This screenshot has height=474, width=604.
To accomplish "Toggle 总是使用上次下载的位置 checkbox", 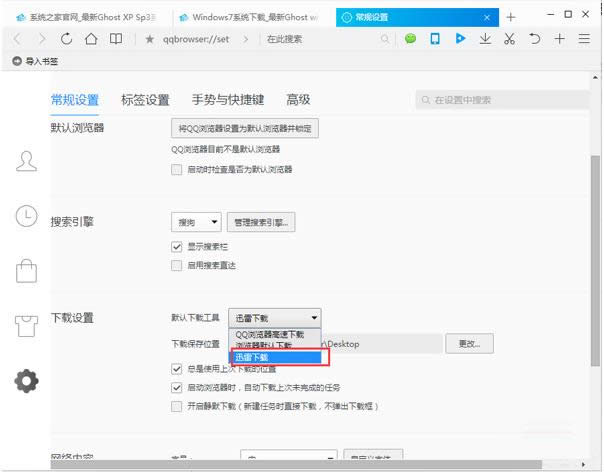I will pos(176,369).
